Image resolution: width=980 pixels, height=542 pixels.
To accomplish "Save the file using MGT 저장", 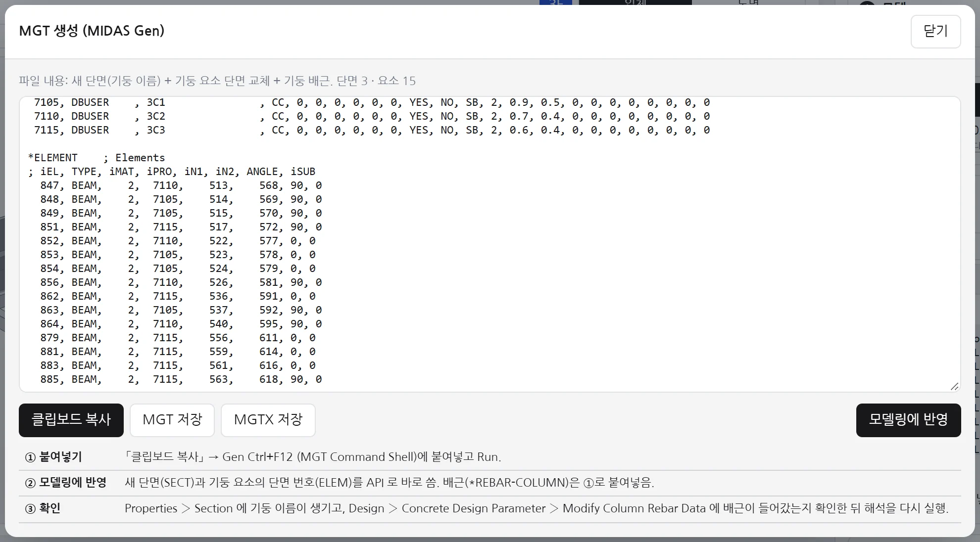I will coord(172,420).
